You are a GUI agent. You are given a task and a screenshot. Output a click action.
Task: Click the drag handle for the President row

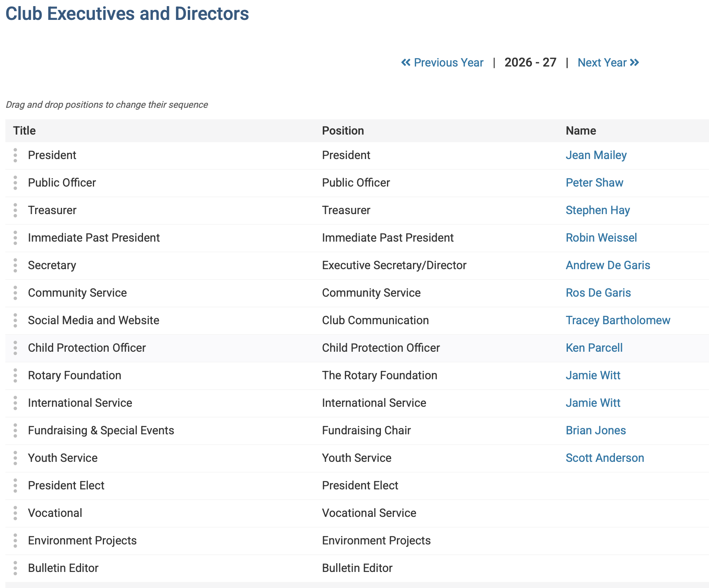click(15, 155)
